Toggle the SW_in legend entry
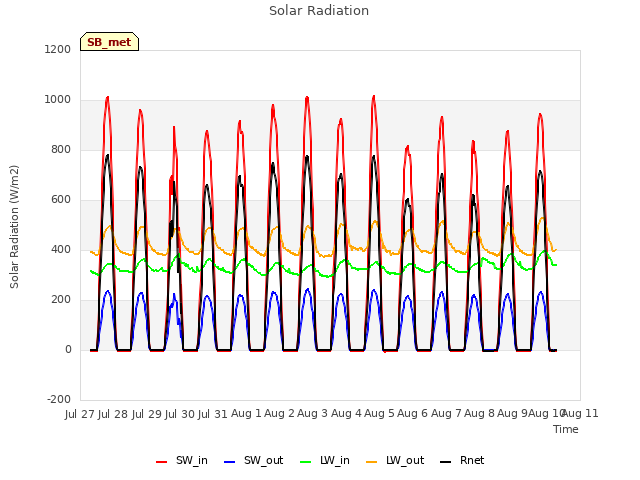The height and width of the screenshot is (480, 640). (x=182, y=461)
